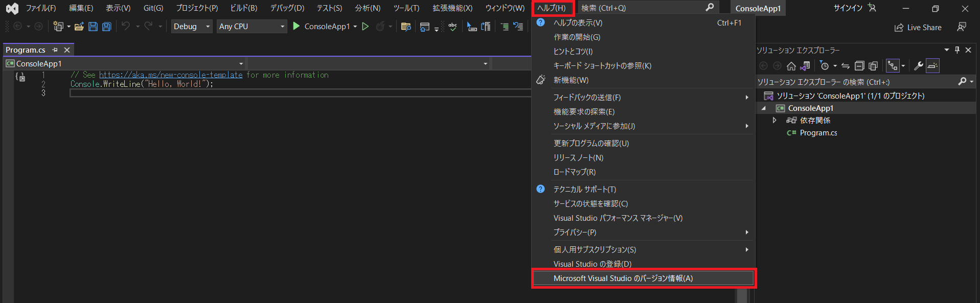The image size is (980, 303).
Task: Open Properties wrench icon in Solution Explorer
Action: [919, 66]
